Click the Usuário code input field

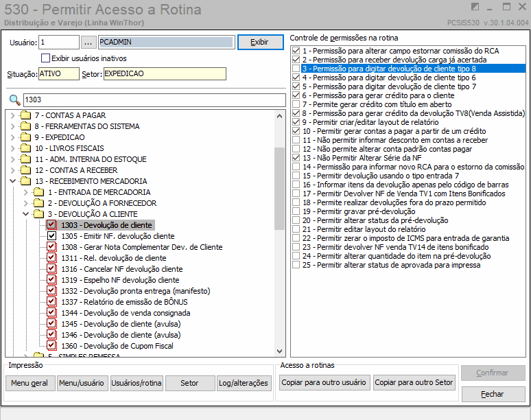(59, 43)
